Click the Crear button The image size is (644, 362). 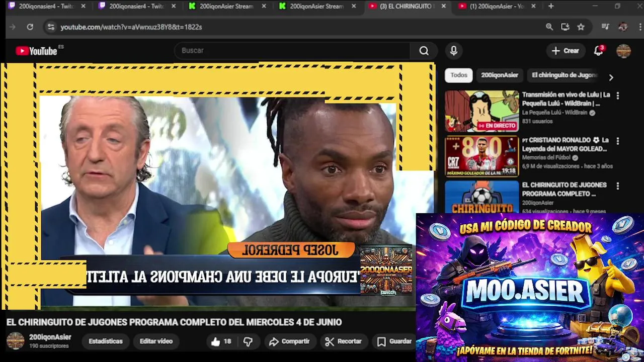tap(566, 51)
